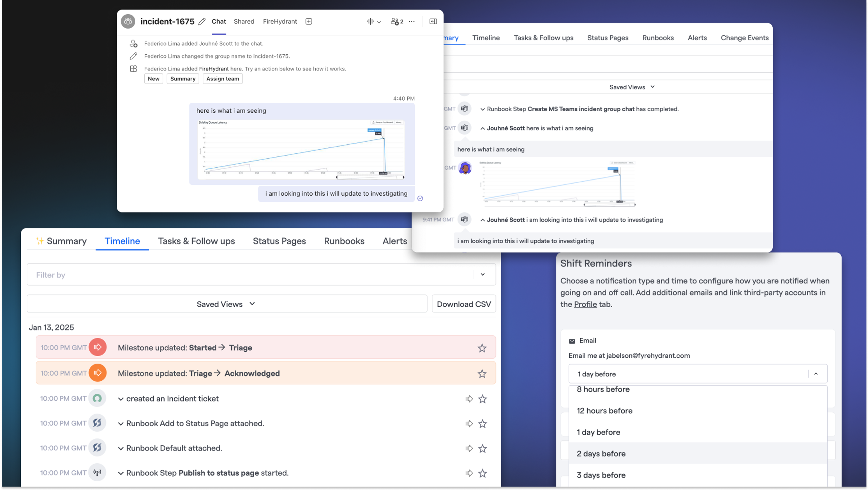Star the Runbook Add to Status Page event
Image resolution: width=868 pixels, height=490 pixels.
482,424
